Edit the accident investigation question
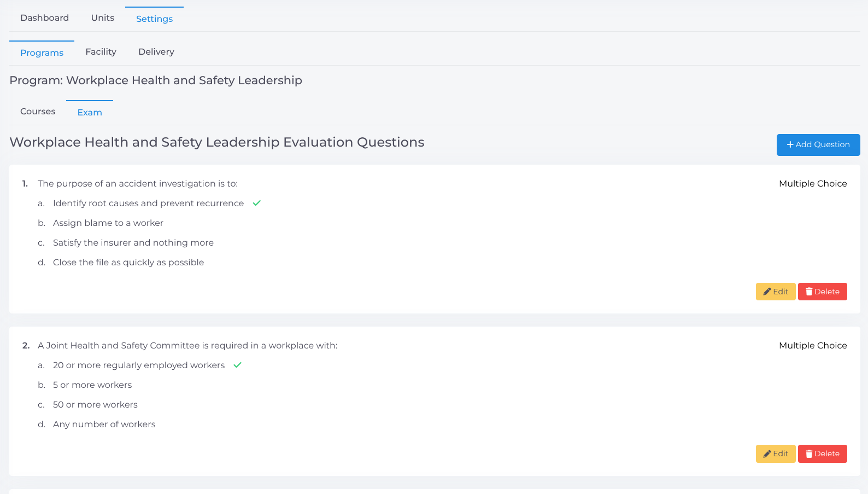 point(776,292)
